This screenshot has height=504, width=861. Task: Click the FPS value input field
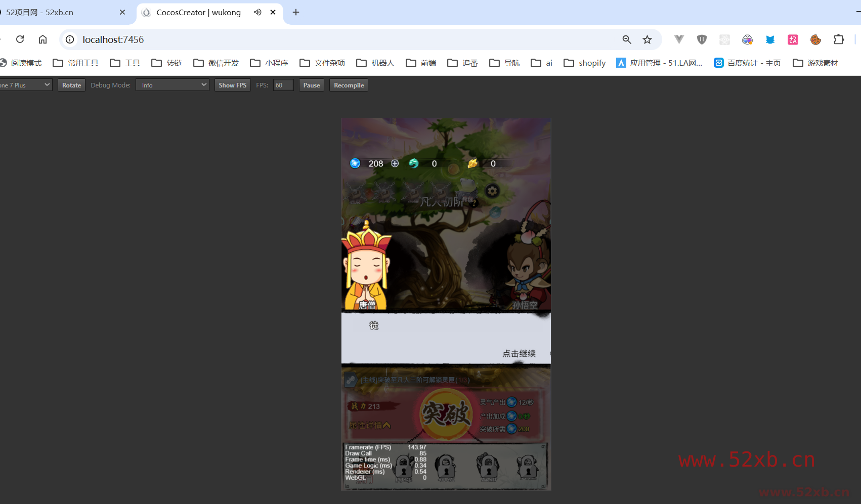coord(283,85)
